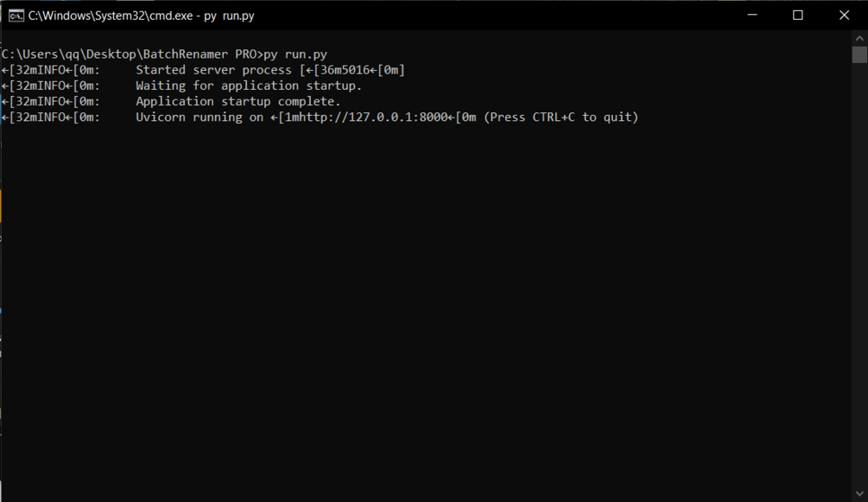Click the 'py run.py' command text
The height and width of the screenshot is (502, 868).
(295, 54)
